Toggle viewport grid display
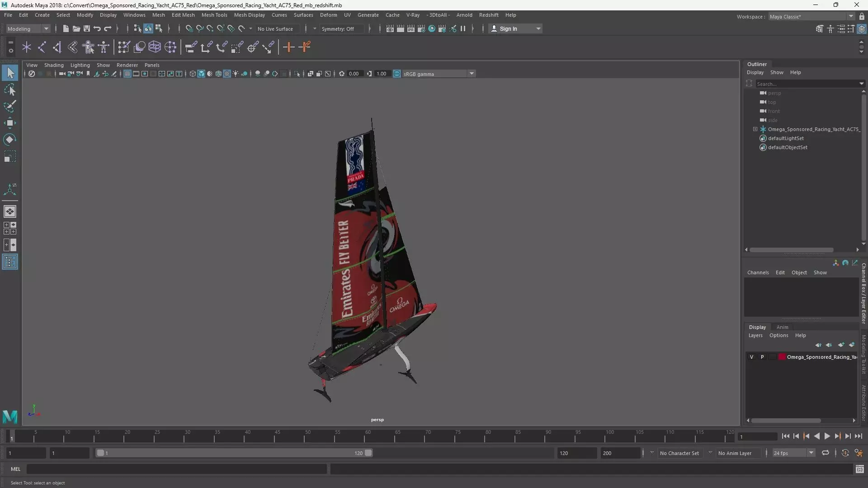Image resolution: width=868 pixels, height=488 pixels. point(127,74)
